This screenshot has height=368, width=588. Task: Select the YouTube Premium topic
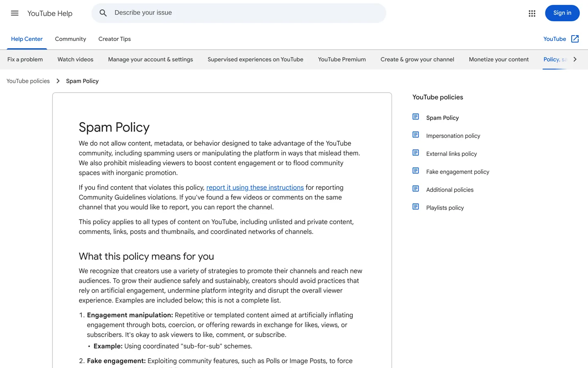342,59
